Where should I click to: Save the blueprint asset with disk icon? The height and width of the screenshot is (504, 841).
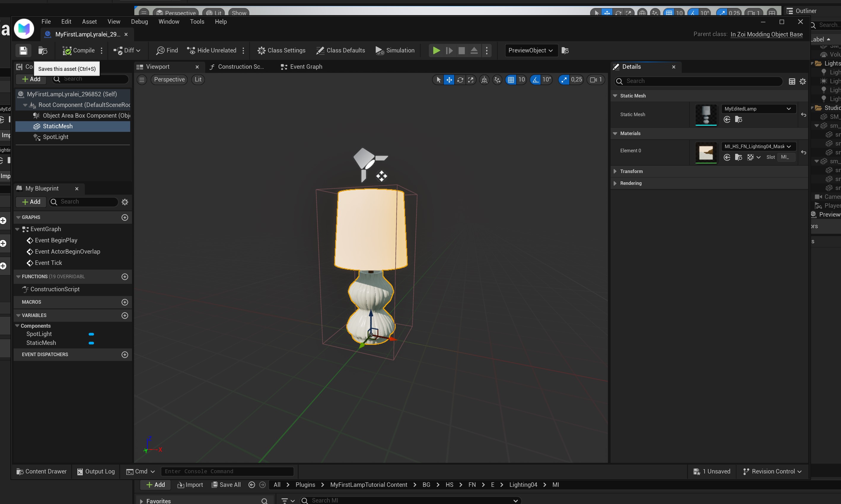pyautogui.click(x=23, y=51)
